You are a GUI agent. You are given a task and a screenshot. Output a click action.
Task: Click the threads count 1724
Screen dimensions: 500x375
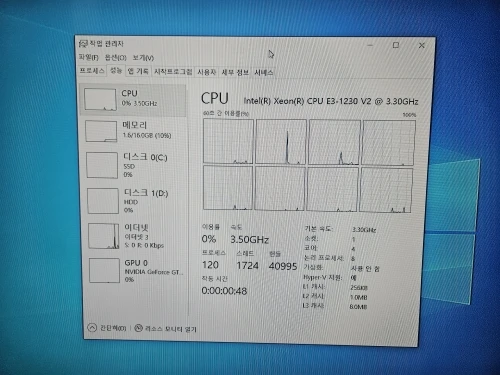pos(247,266)
